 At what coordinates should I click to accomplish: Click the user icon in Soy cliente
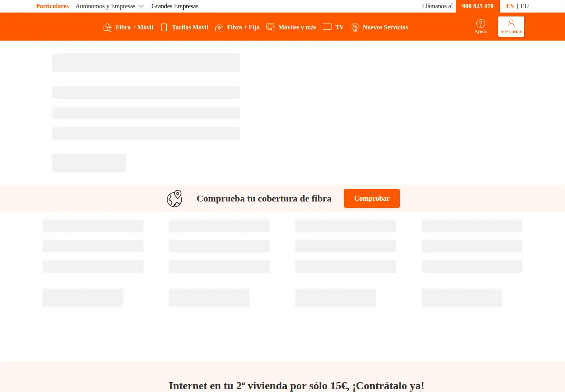[x=511, y=23]
